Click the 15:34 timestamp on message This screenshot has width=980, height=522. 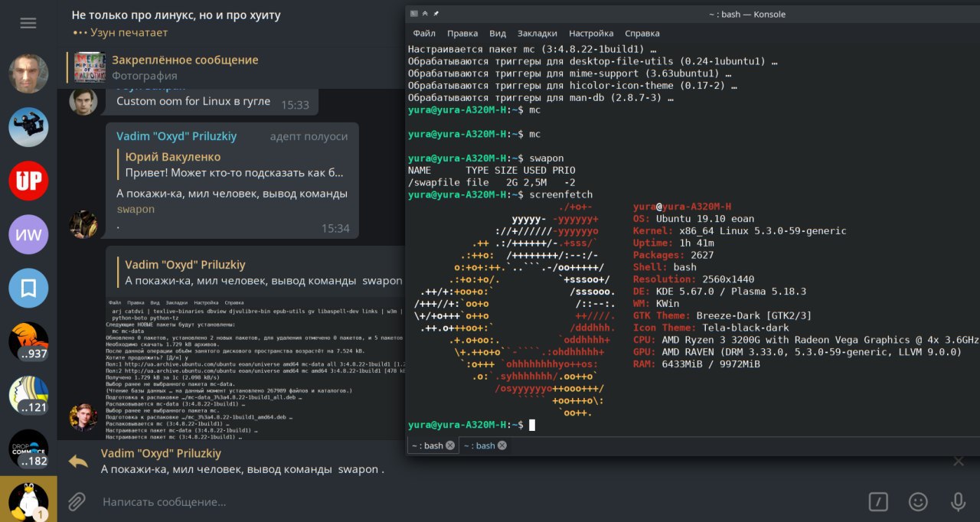(x=335, y=228)
